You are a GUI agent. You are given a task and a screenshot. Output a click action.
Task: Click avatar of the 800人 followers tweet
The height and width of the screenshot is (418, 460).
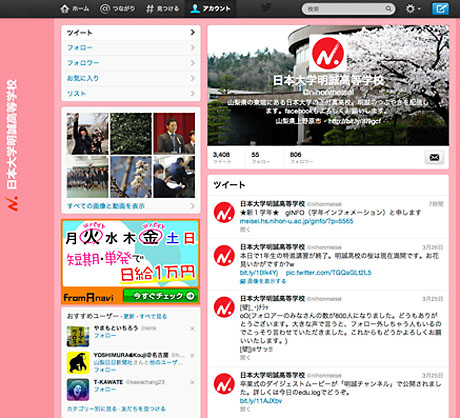click(x=224, y=307)
